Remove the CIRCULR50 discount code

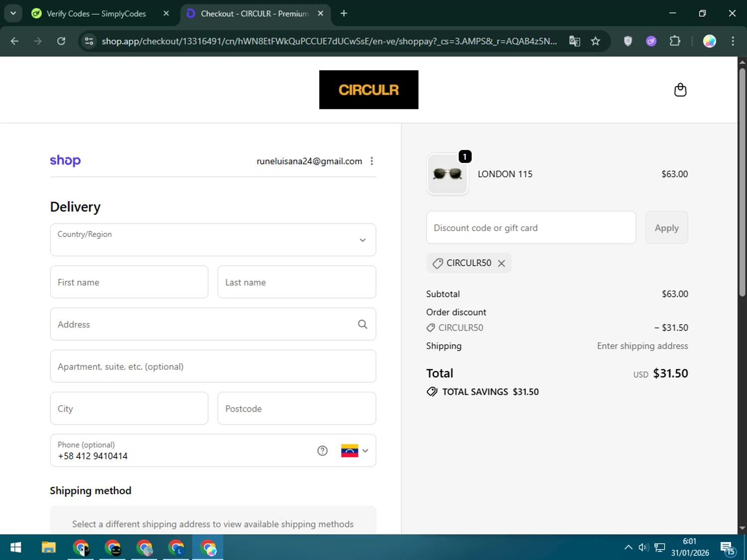pos(501,263)
